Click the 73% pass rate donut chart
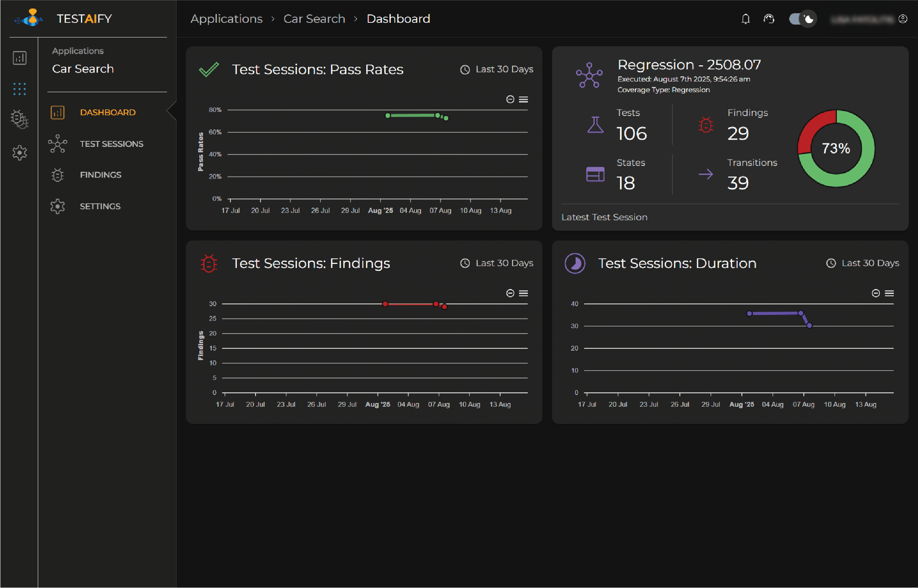 click(x=836, y=148)
